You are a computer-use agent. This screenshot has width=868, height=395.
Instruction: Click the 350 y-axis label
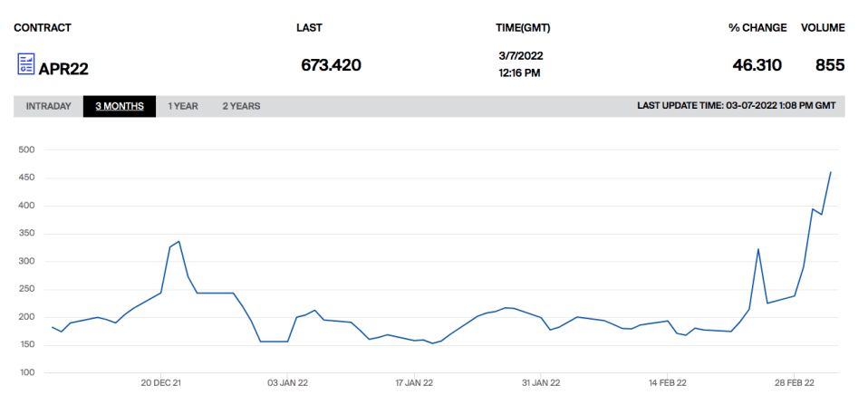coord(26,234)
